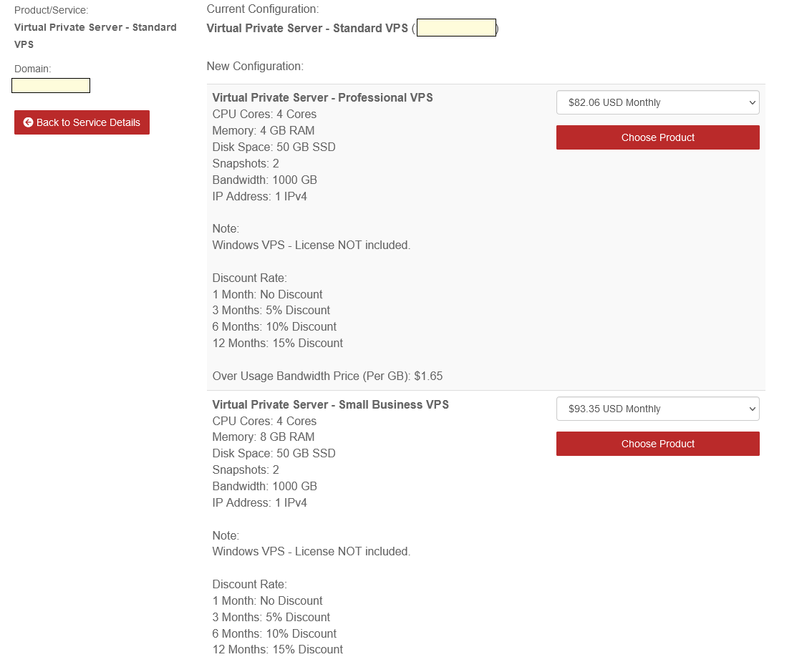Click Memory: 8 GB RAM line

(x=263, y=437)
